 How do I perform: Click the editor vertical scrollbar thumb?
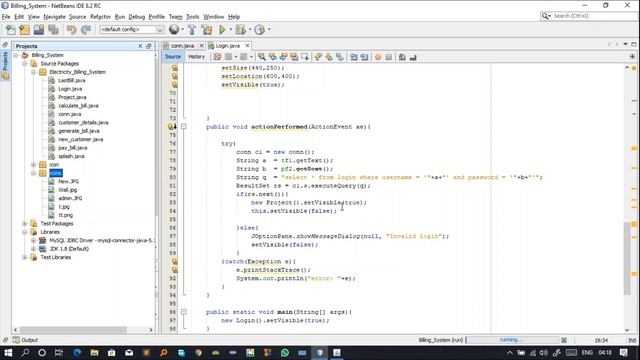point(627,258)
